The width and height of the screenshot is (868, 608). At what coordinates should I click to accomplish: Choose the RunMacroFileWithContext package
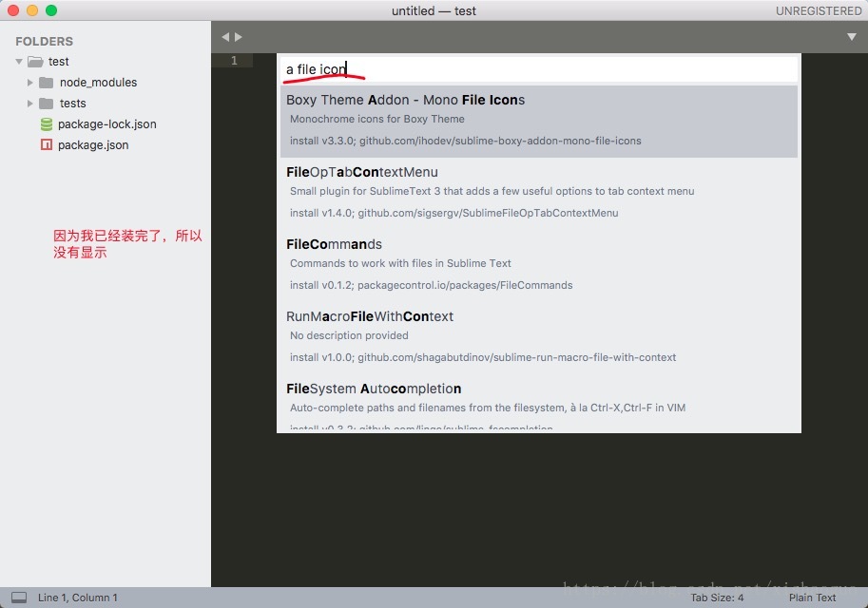tap(539, 337)
